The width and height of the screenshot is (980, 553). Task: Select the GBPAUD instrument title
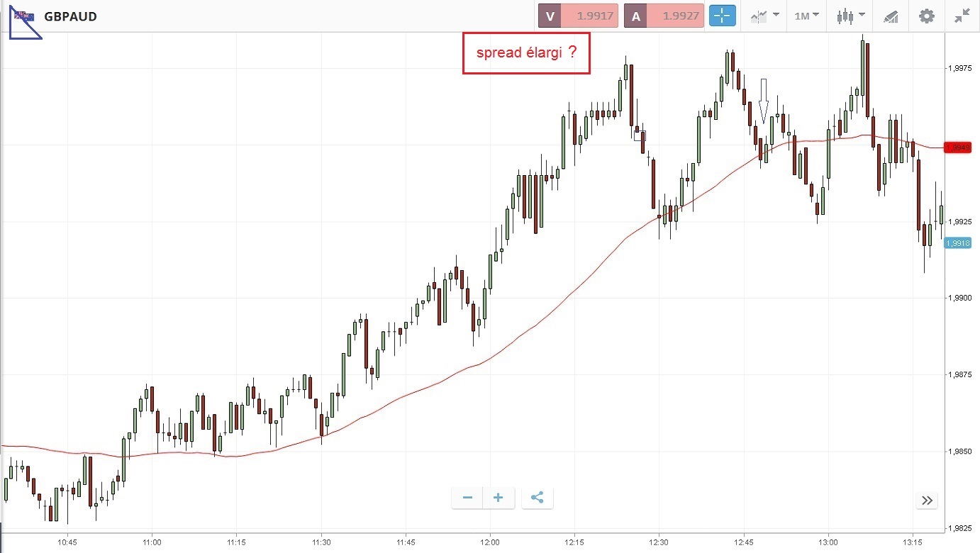coord(70,16)
